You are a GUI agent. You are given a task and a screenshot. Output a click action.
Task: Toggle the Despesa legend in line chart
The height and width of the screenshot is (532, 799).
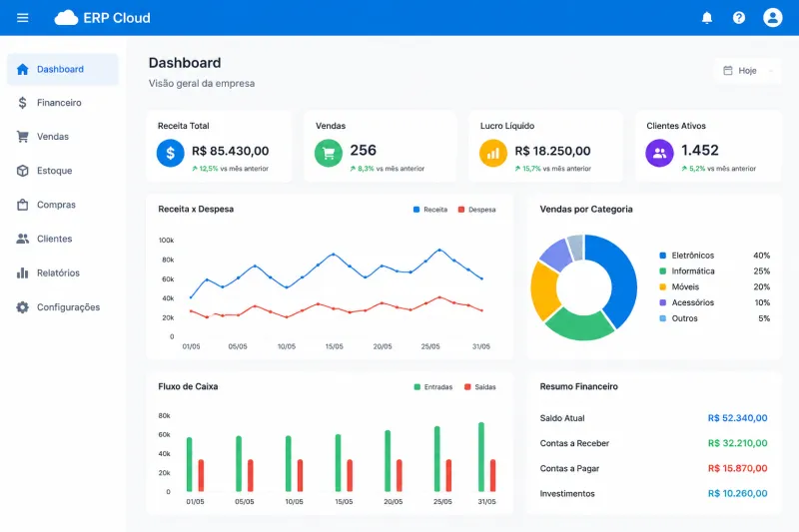[x=477, y=210]
